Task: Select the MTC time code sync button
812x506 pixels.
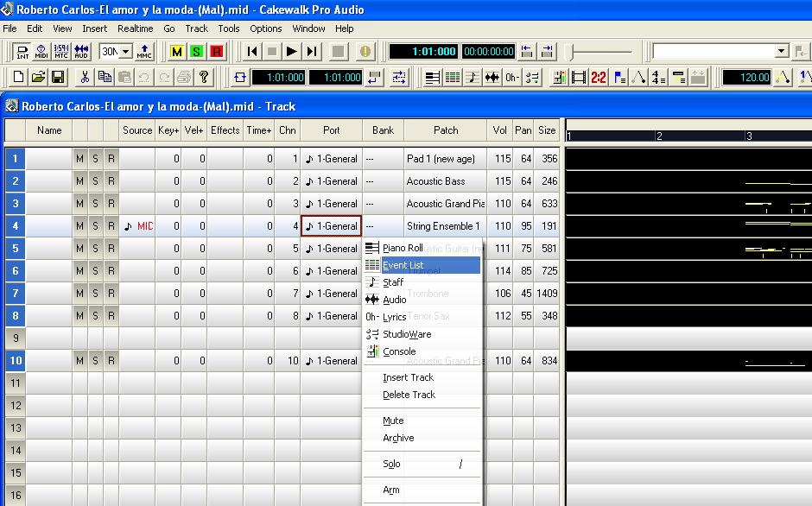Action: [61, 52]
